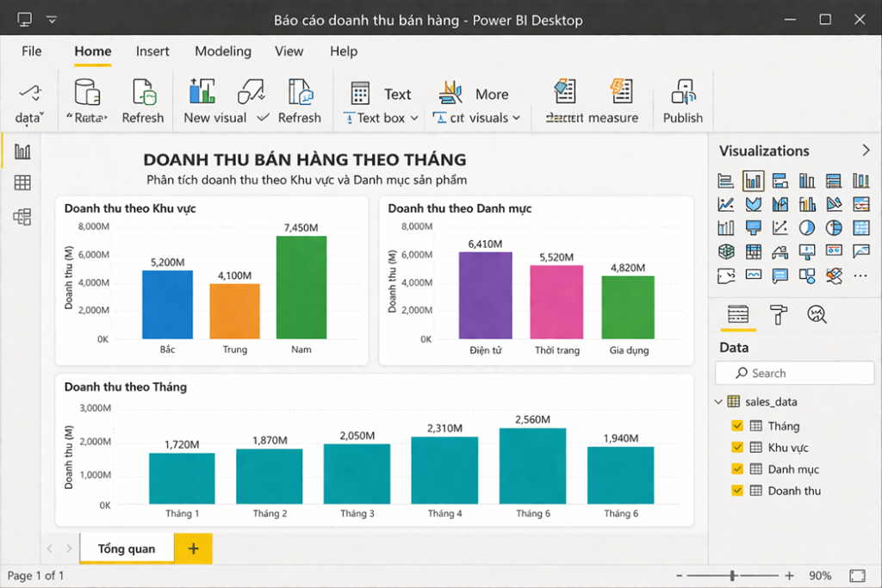Open the Report view icon in left sidebar
Screen dimensions: 882x588
[x=22, y=152]
